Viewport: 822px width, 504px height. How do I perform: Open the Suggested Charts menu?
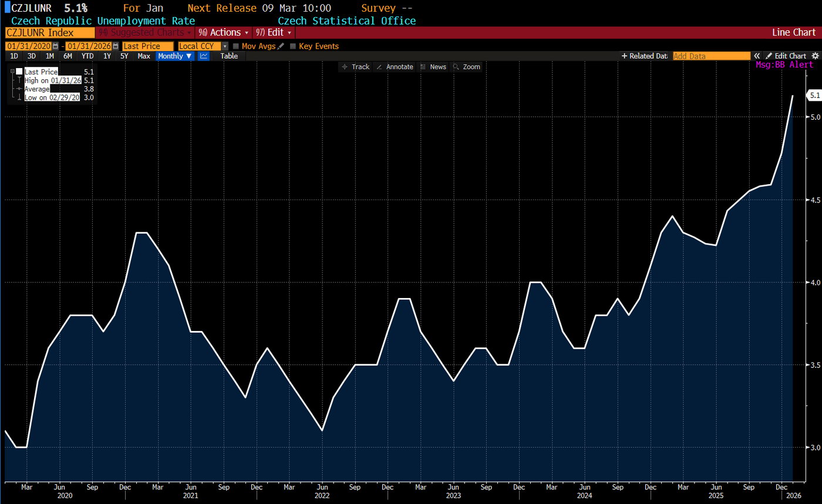click(144, 33)
